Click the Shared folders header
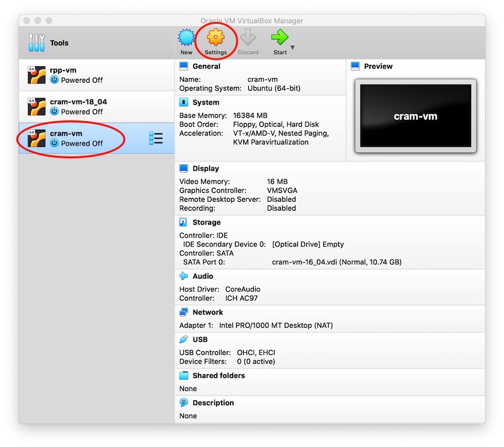 click(218, 376)
